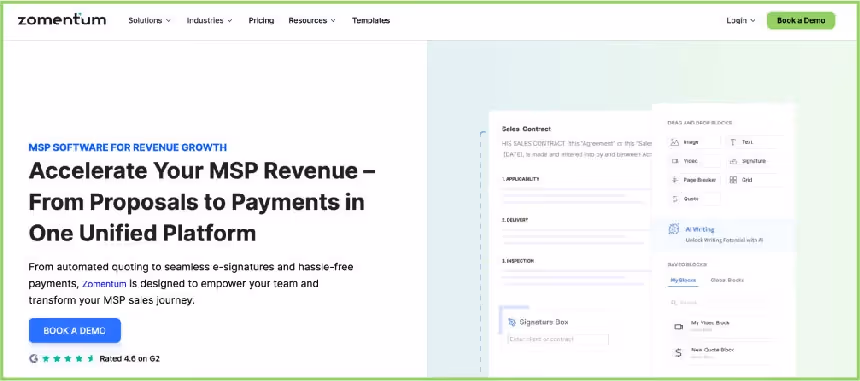Click the My Video Block camera icon
The width and height of the screenshot is (860, 381).
click(678, 327)
